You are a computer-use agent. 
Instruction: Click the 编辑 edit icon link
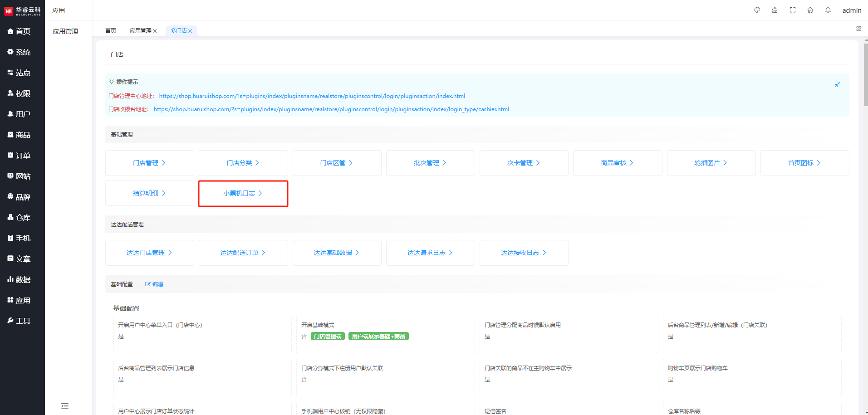coord(154,284)
